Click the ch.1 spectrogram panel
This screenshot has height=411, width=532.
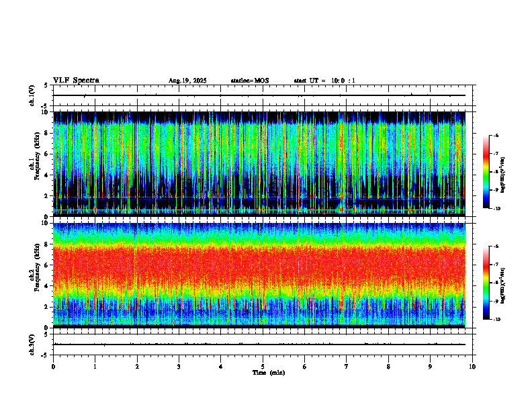pyautogui.click(x=259, y=164)
